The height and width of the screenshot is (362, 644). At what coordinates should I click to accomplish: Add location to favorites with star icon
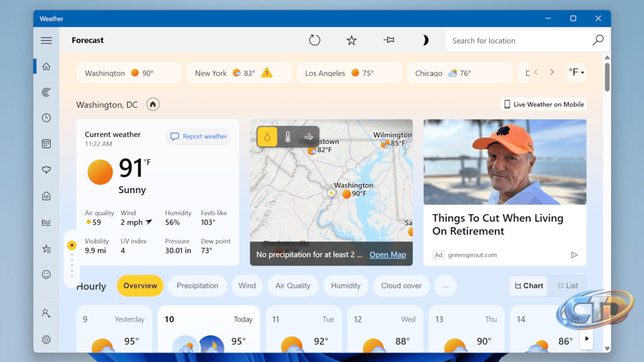click(351, 40)
